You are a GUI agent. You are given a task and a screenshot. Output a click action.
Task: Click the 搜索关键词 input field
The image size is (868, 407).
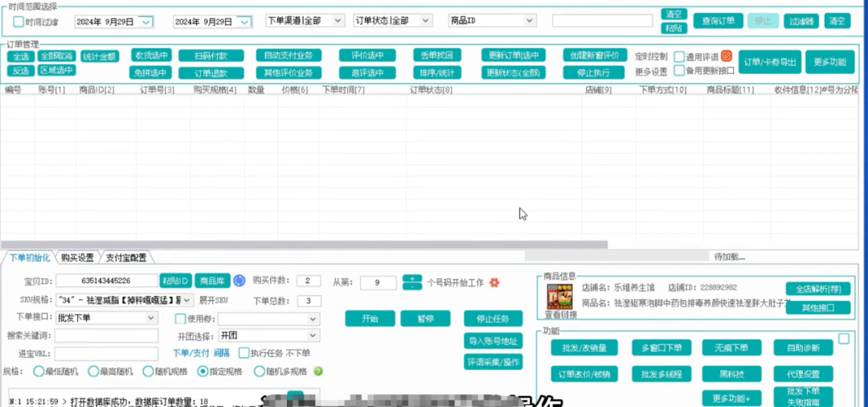[x=106, y=335]
